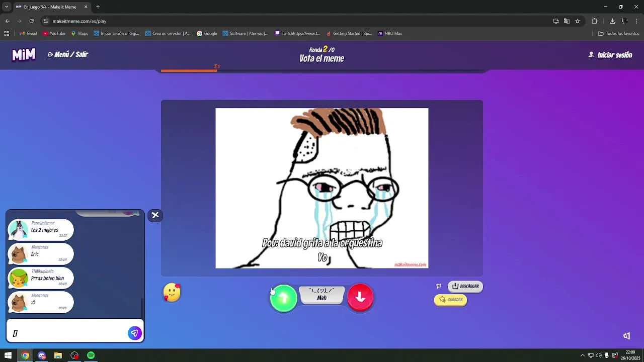Viewport: 644px width, 362px height.
Task: Open Discord from the taskbar
Action: [x=42, y=355]
